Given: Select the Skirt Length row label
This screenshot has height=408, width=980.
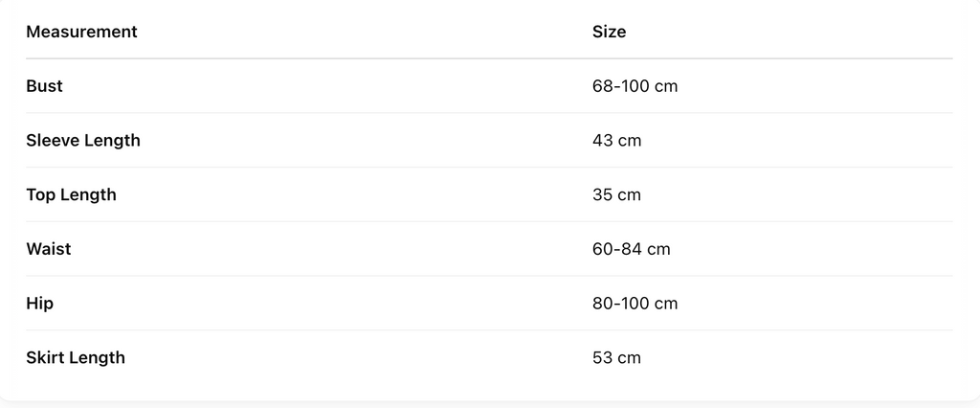Looking at the screenshot, I should pyautogui.click(x=76, y=358).
